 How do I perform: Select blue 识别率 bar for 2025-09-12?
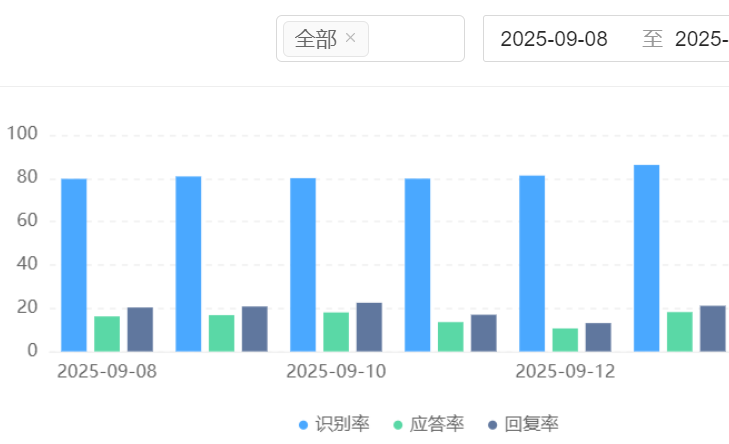point(532,264)
